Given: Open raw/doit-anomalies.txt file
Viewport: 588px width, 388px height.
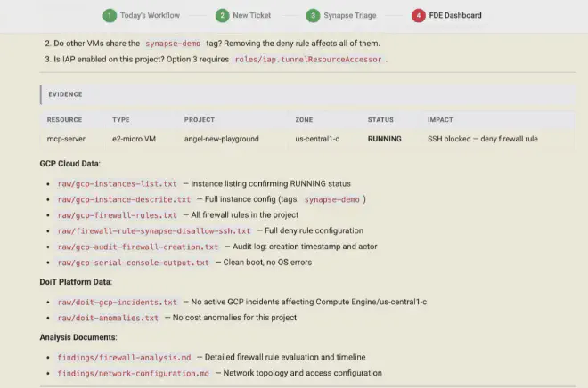Looking at the screenshot, I should click(x=108, y=318).
